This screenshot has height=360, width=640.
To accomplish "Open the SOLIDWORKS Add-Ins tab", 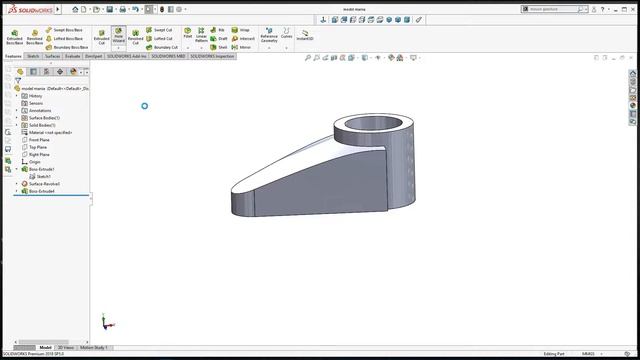I will pyautogui.click(x=127, y=56).
